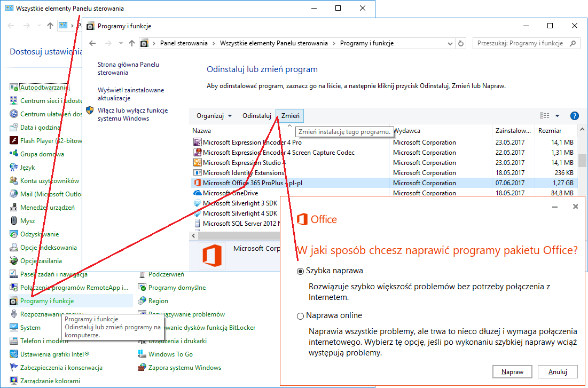Viewport: 588px width, 388px height.
Task: Select Microsoft OneDrive program row
Action: pyautogui.click(x=385, y=193)
